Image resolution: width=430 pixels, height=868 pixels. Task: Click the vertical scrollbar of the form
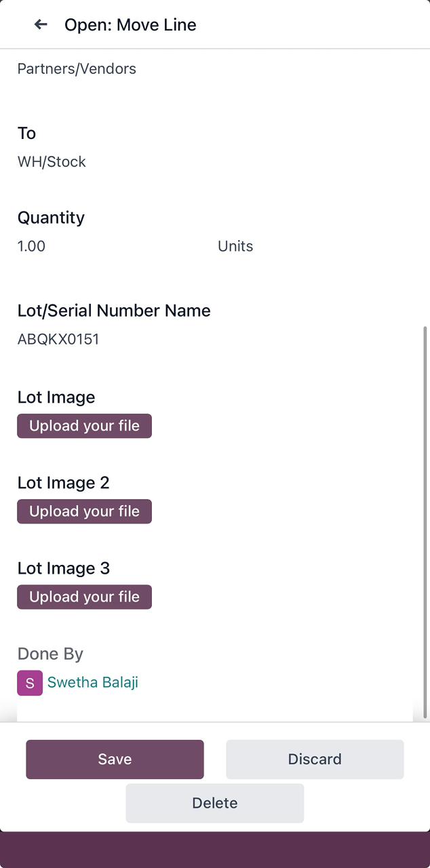(425, 522)
